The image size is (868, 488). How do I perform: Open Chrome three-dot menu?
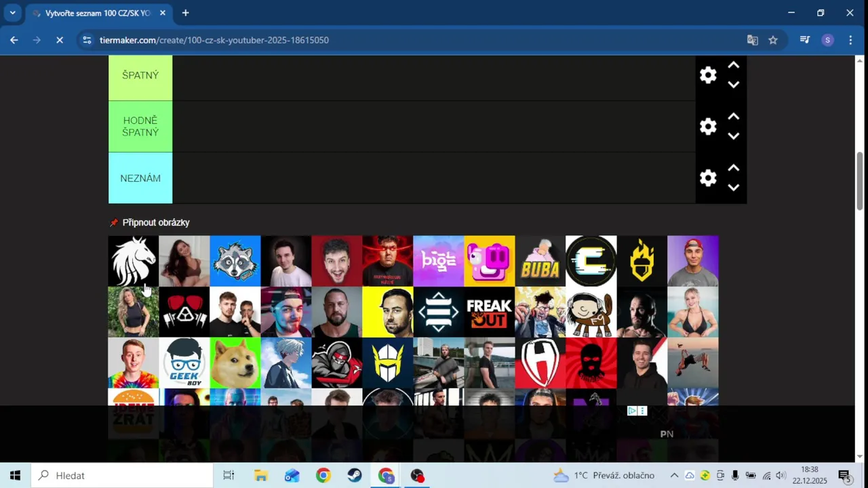(x=850, y=40)
